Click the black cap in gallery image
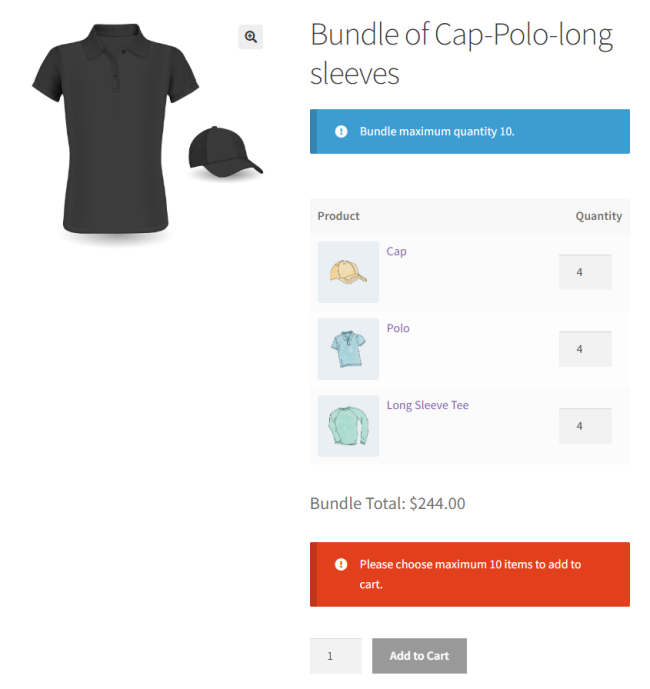This screenshot has width=650, height=689. pyautogui.click(x=224, y=153)
